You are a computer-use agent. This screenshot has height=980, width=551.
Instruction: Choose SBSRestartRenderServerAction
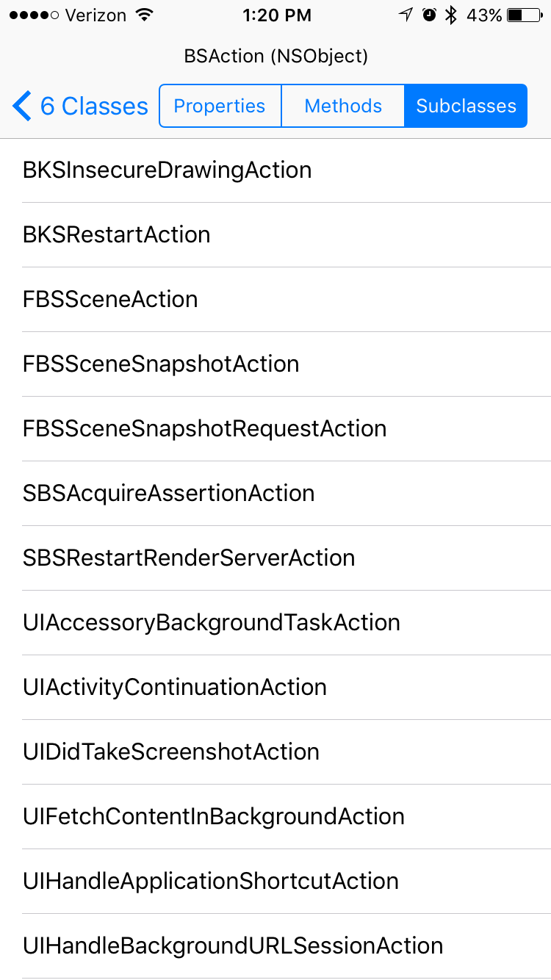point(189,558)
